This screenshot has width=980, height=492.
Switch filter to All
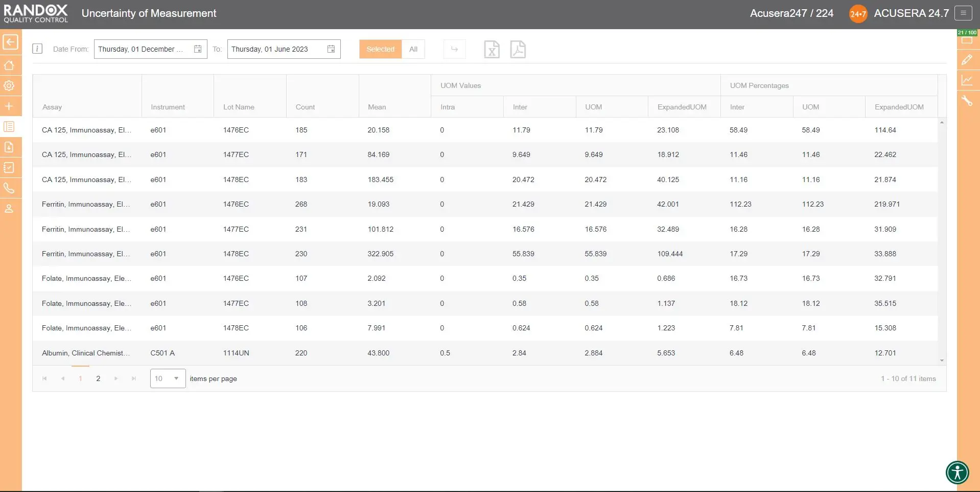click(413, 49)
